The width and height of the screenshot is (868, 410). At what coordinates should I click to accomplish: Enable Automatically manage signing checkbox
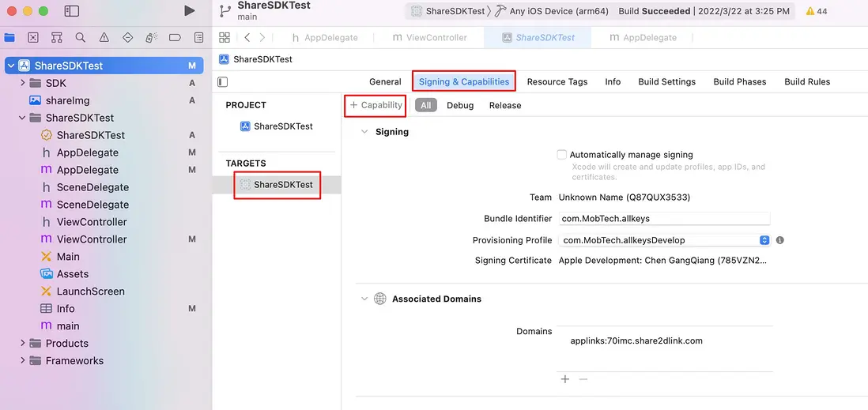click(562, 155)
